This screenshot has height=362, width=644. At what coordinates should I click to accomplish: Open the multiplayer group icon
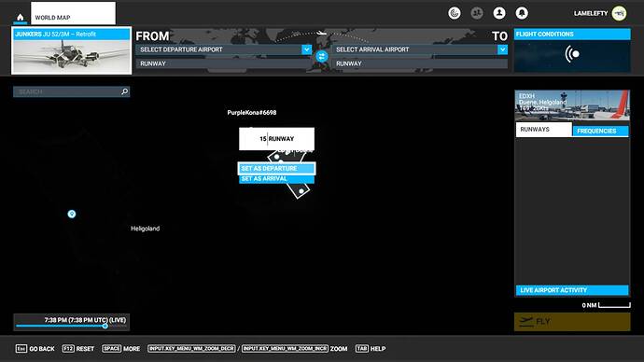point(477,13)
